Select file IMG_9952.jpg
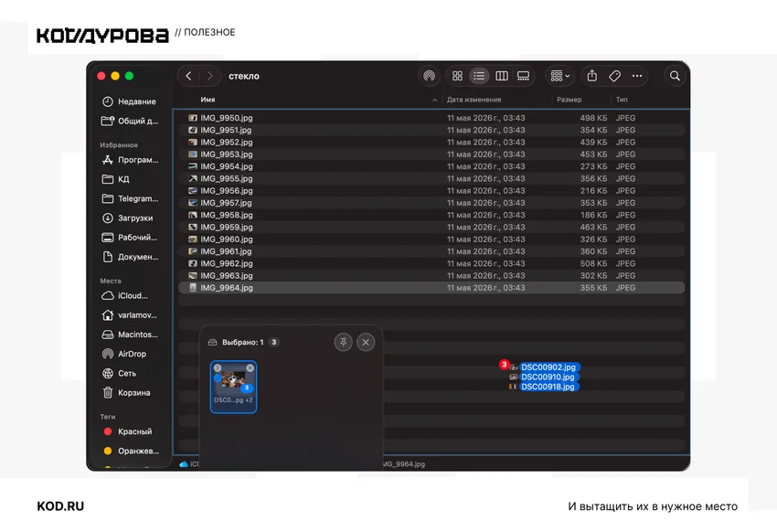The image size is (777, 532). pyautogui.click(x=431, y=143)
